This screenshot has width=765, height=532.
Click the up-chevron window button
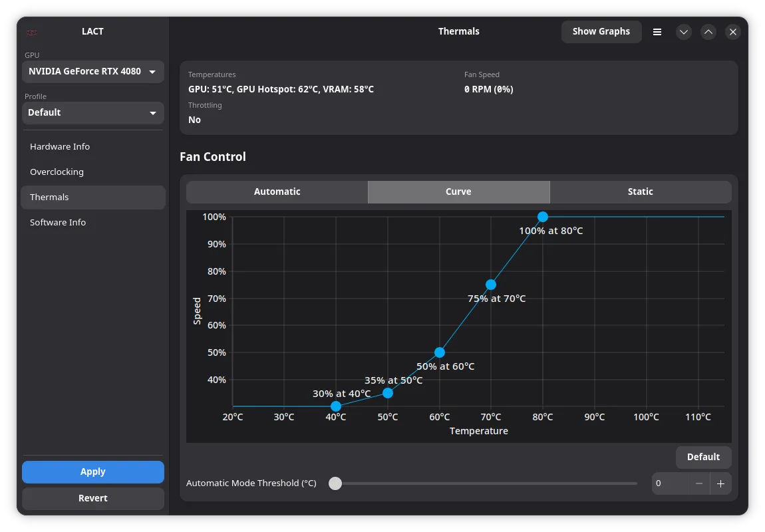(x=708, y=32)
